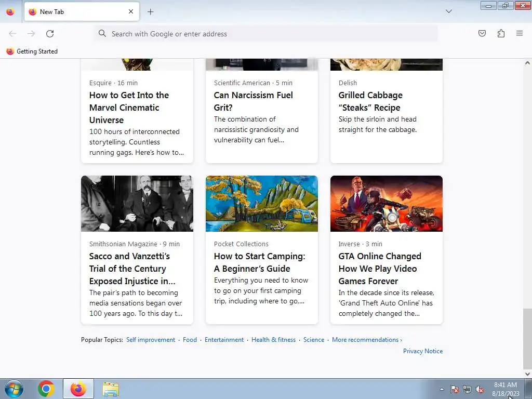Select the Entertainment topic link
The width and height of the screenshot is (532, 399).
pos(224,340)
